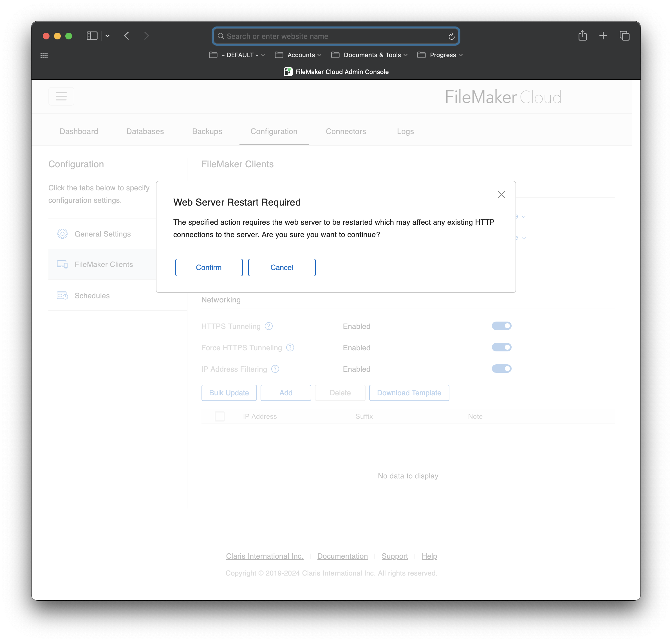The width and height of the screenshot is (672, 642).
Task: Disable the HTTPS Tunneling toggle
Action: pos(501,326)
